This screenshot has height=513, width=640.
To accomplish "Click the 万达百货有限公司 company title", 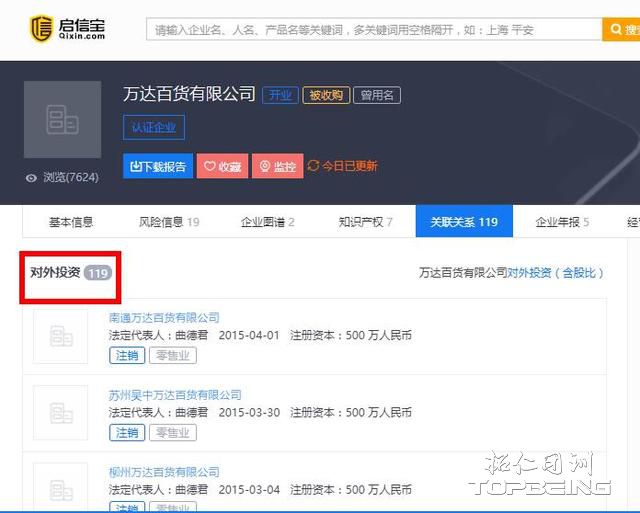I will (189, 94).
